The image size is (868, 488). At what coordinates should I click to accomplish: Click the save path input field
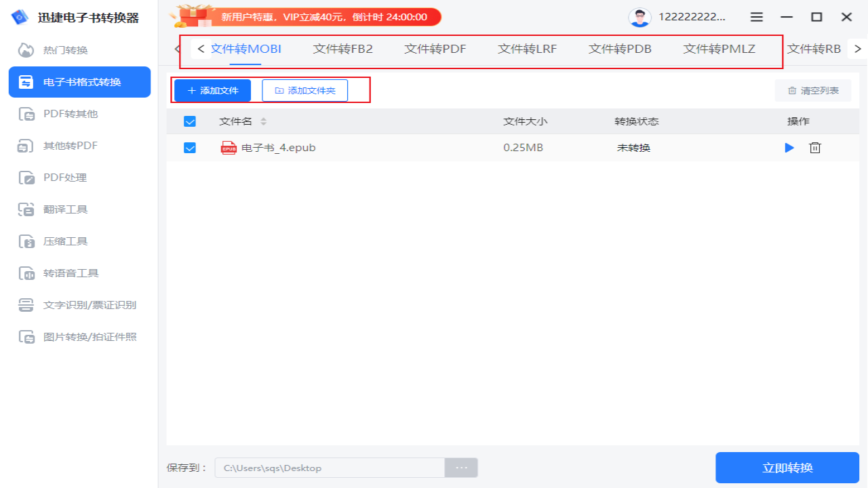(329, 468)
